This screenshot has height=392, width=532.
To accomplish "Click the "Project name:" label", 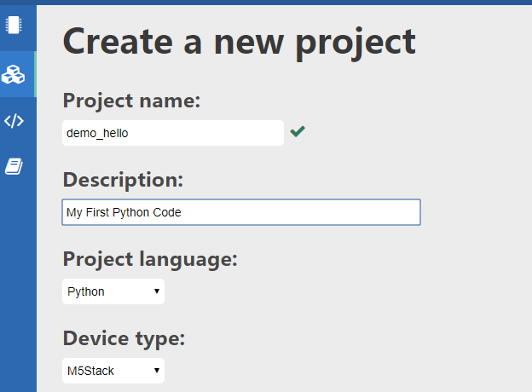I will [131, 101].
